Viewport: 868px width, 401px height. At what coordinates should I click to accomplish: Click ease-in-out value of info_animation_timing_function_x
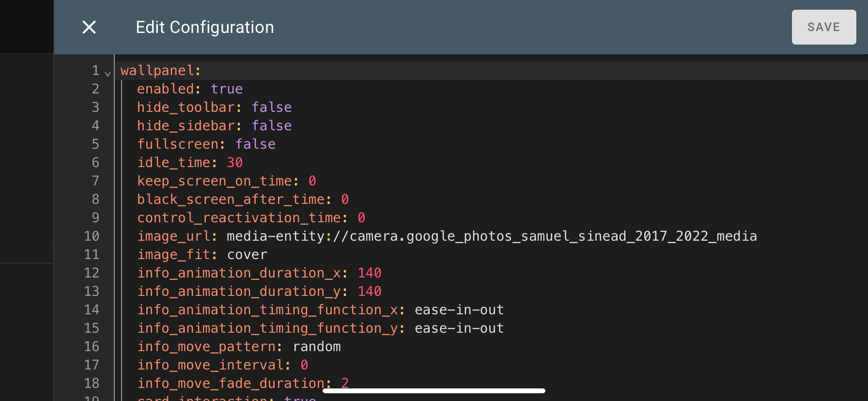(x=459, y=310)
